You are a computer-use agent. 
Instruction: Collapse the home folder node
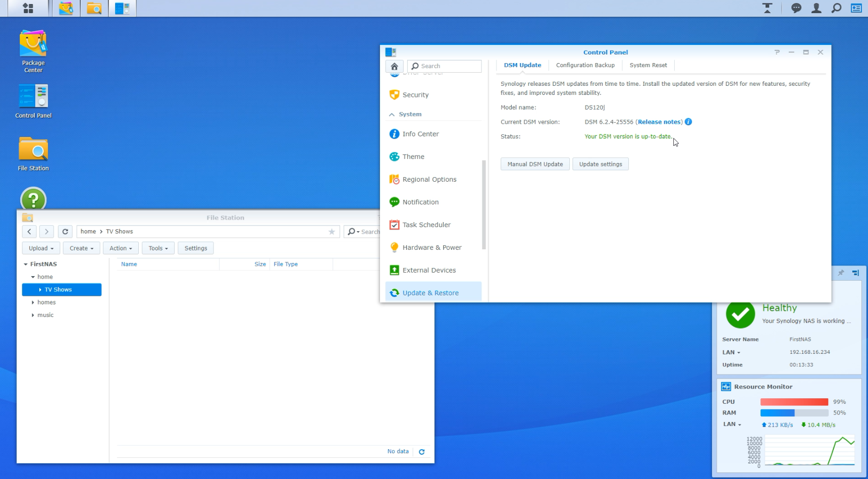(33, 277)
